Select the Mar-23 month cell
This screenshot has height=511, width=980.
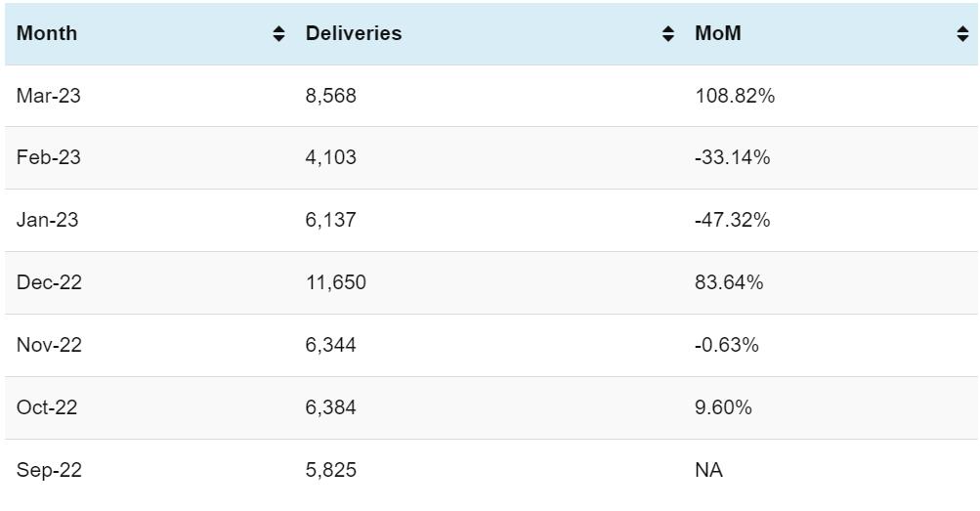pos(49,96)
